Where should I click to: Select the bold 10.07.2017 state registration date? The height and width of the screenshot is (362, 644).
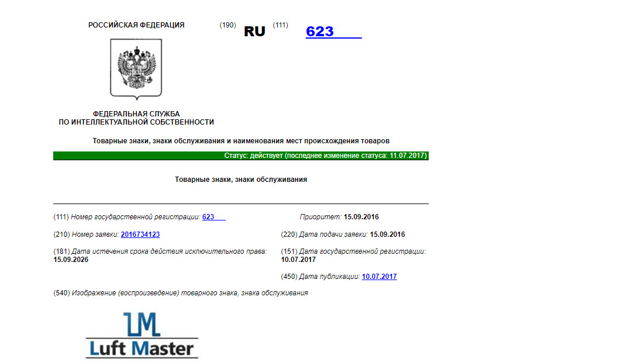tap(298, 260)
